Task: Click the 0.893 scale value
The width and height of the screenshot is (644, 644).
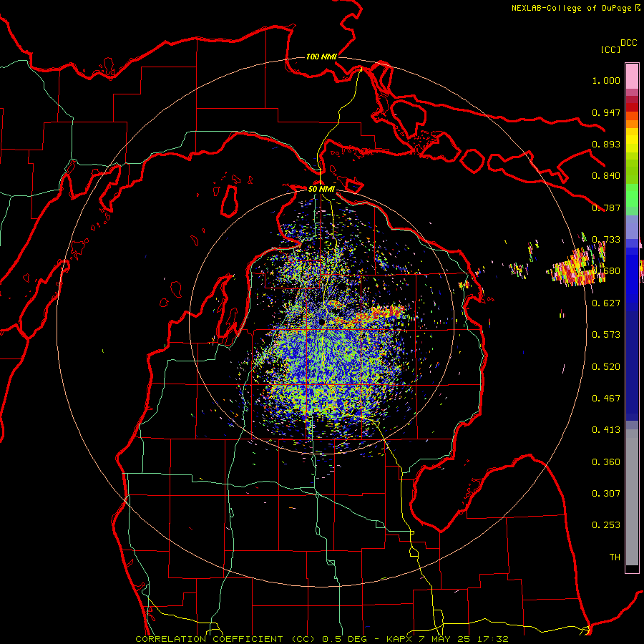Action: pos(606,144)
